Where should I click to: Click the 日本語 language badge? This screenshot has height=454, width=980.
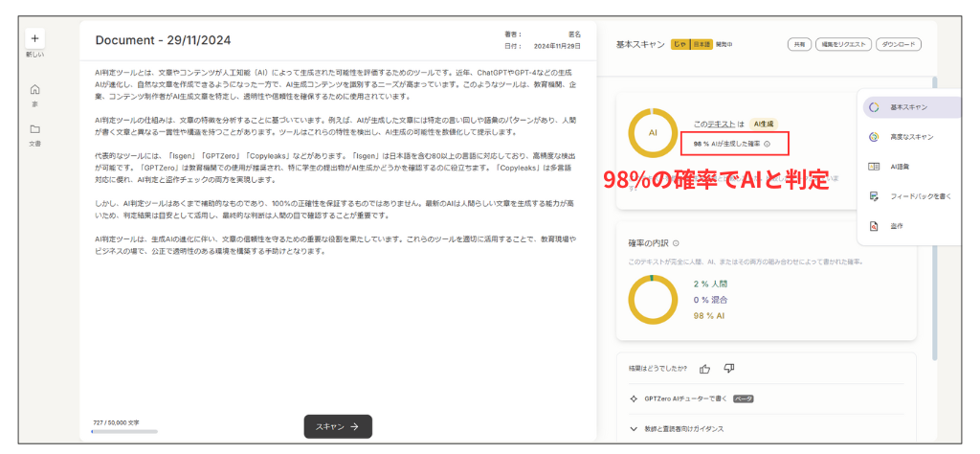(x=702, y=44)
